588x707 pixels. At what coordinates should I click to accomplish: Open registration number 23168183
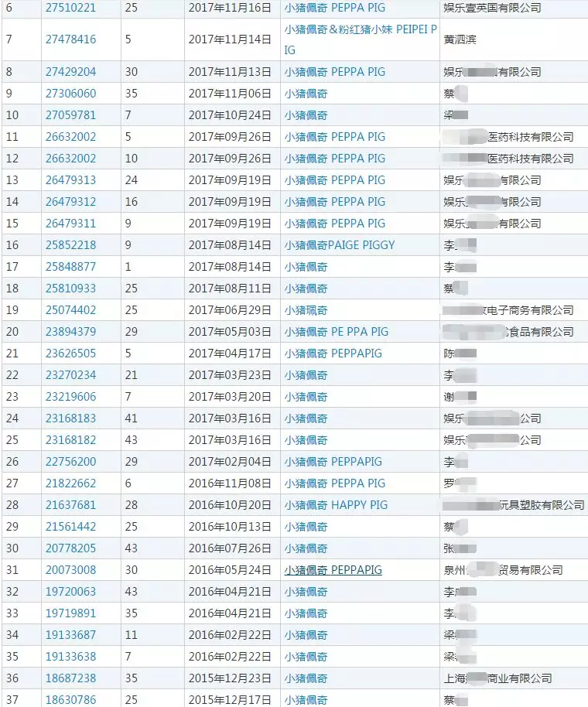point(70,418)
